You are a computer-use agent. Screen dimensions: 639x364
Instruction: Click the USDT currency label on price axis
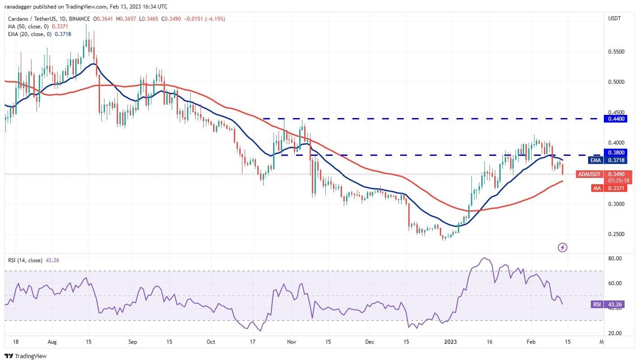(615, 19)
